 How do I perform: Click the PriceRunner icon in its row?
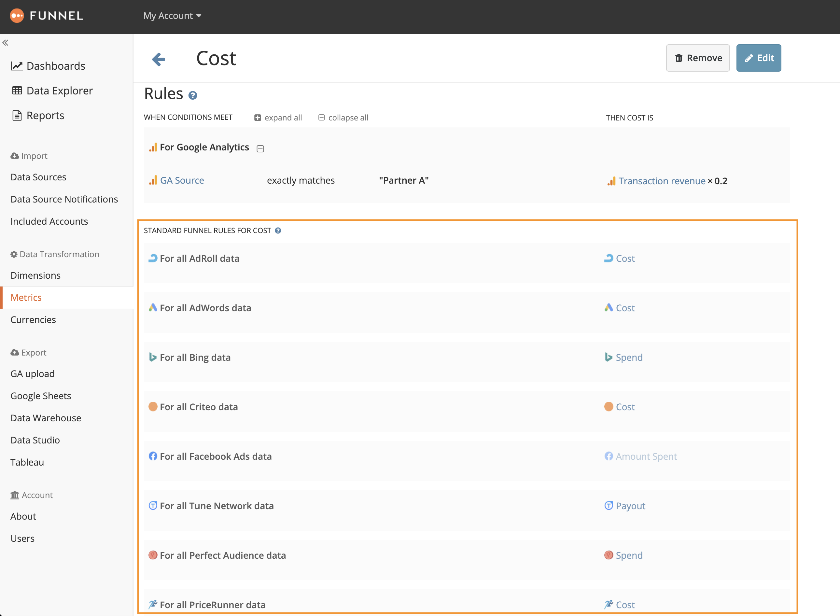tap(153, 604)
